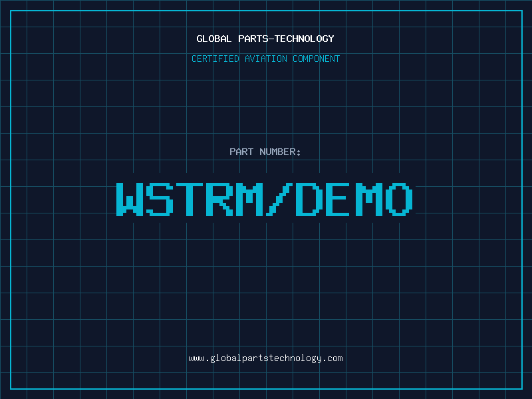Click the word "CERTIFIED" in the subtitle
Image resolution: width=532 pixels, height=399 pixels.
[x=215, y=59]
